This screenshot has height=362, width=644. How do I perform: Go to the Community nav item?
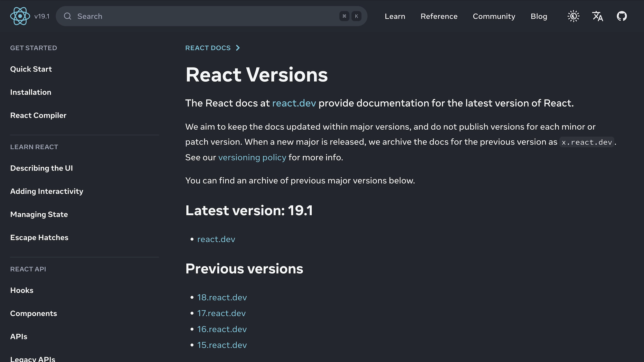click(494, 16)
